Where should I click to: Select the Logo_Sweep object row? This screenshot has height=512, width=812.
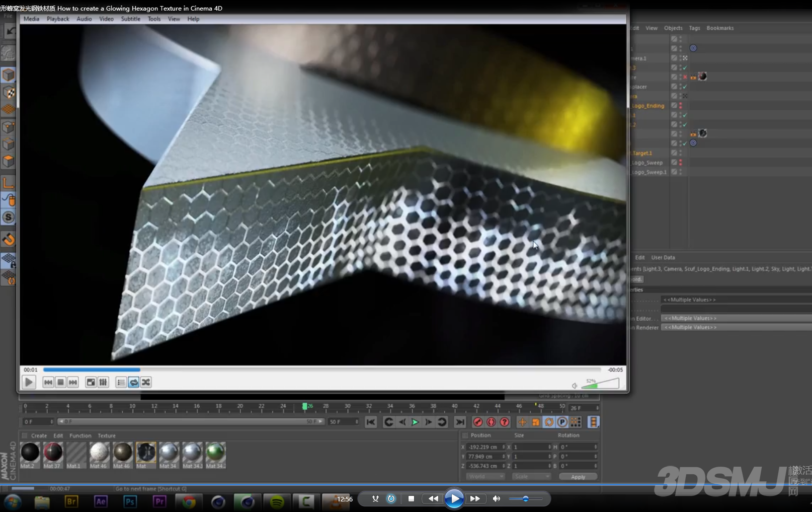[x=648, y=163]
